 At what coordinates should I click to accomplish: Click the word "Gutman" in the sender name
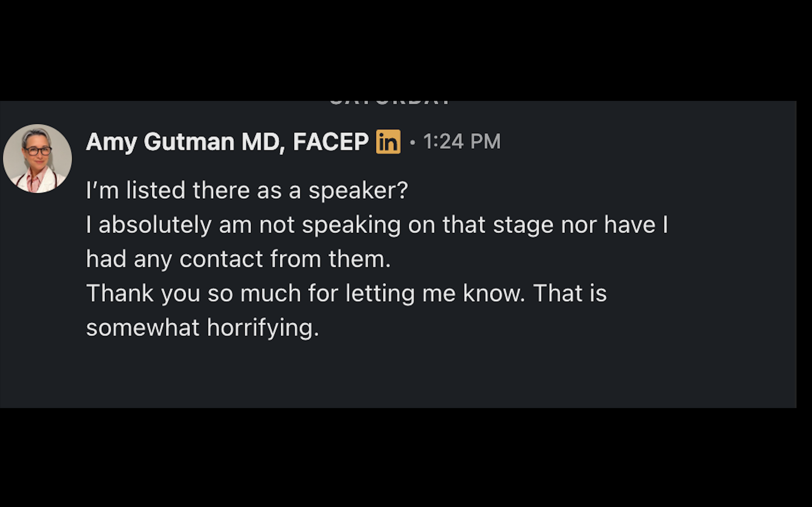tap(189, 142)
